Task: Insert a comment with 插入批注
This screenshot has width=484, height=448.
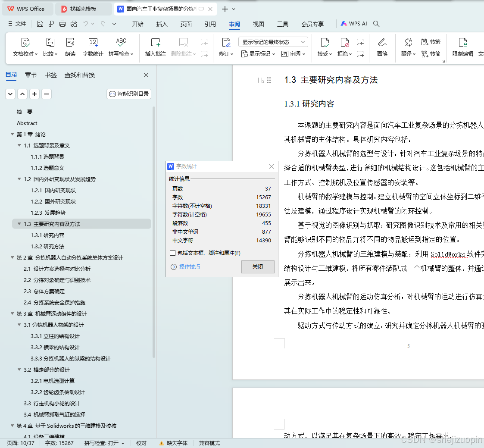Action: (155, 47)
